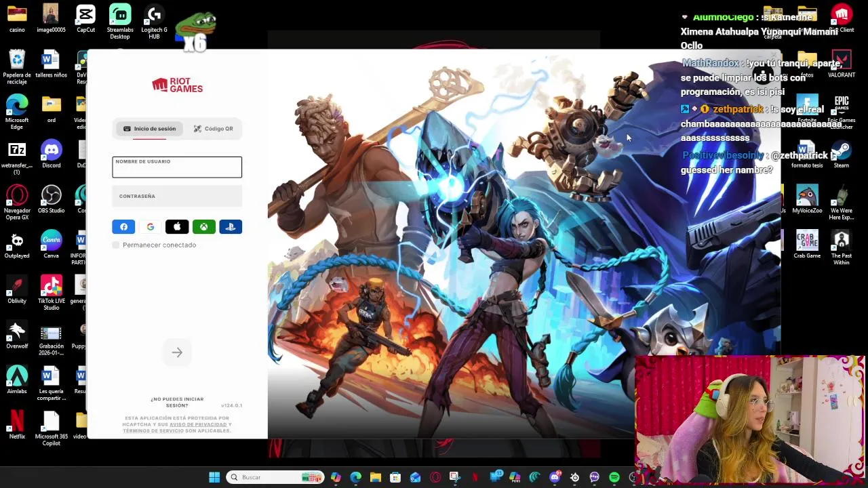Select the Discord desktop shortcut
Image resolution: width=868 pixels, height=488 pixels.
coord(52,154)
